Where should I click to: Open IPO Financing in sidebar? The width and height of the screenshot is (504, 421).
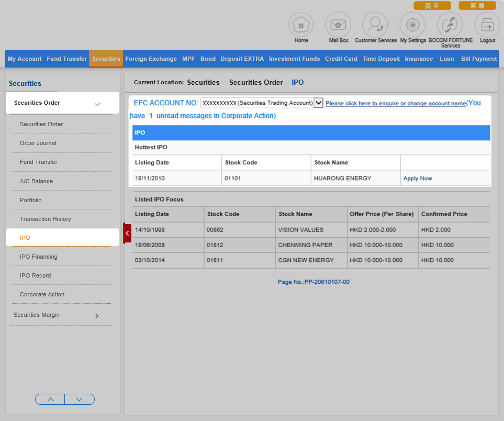[x=39, y=257]
